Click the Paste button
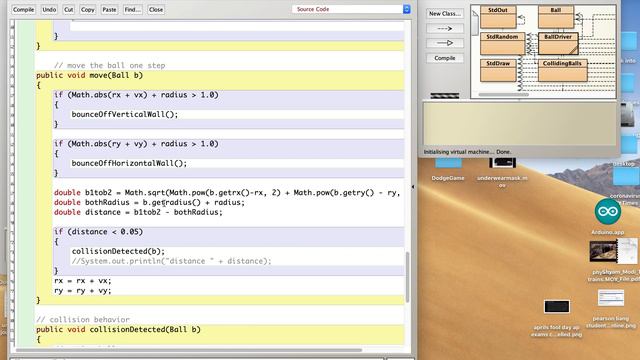Viewport: 640px width, 360px height. pyautogui.click(x=109, y=9)
